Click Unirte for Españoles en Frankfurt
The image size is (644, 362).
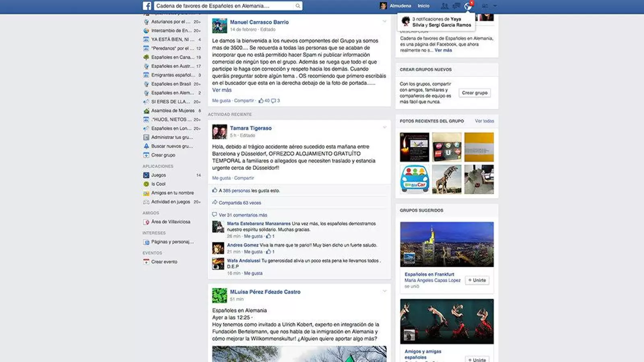click(477, 280)
